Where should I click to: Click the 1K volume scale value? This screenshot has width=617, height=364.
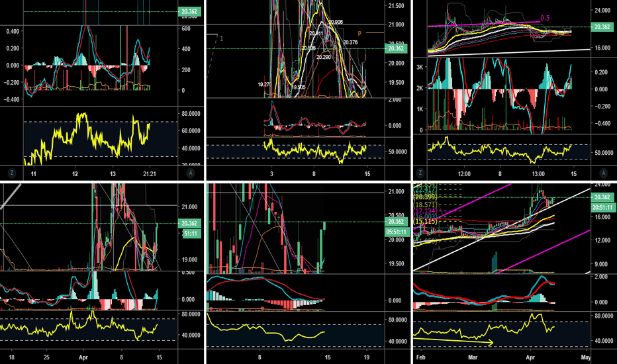(420, 109)
